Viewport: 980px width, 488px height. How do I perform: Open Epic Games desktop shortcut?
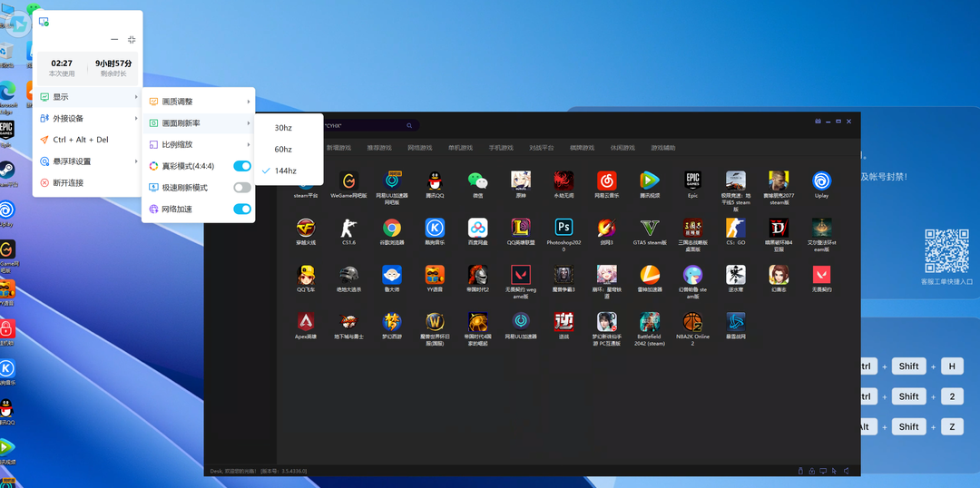[x=6, y=130]
